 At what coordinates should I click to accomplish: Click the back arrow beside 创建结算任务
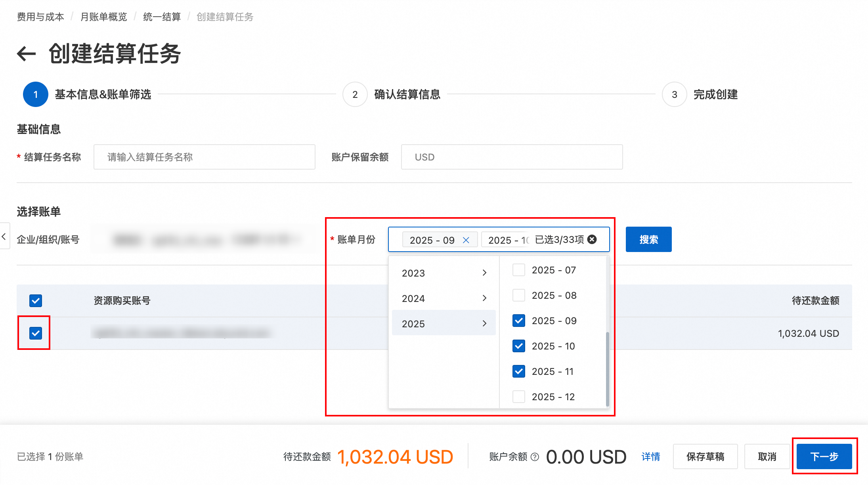pyautogui.click(x=27, y=54)
